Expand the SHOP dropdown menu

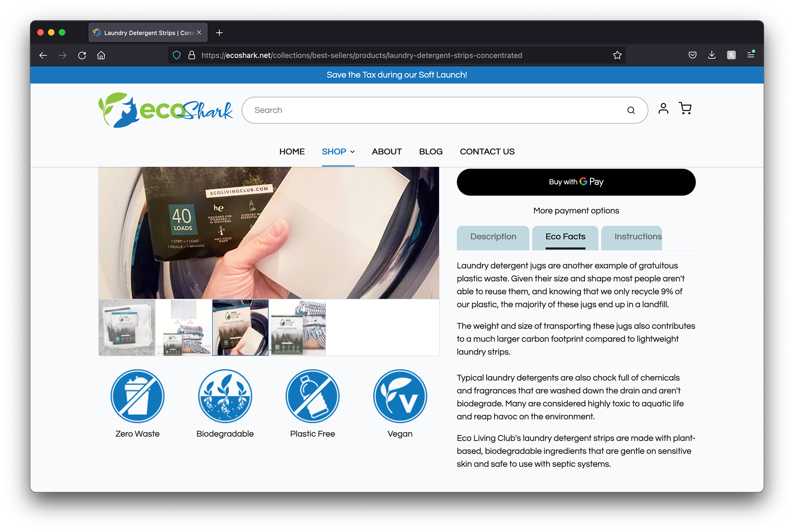(x=338, y=152)
